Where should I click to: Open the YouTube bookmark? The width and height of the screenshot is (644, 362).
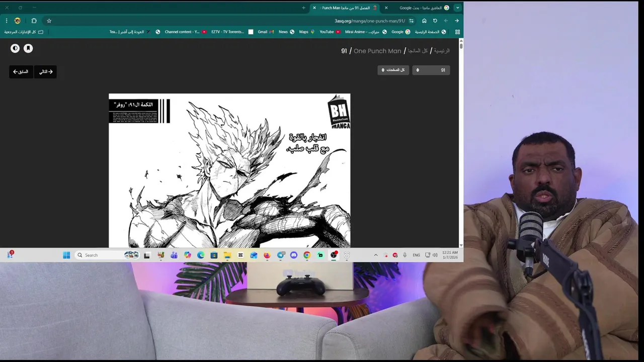click(330, 32)
